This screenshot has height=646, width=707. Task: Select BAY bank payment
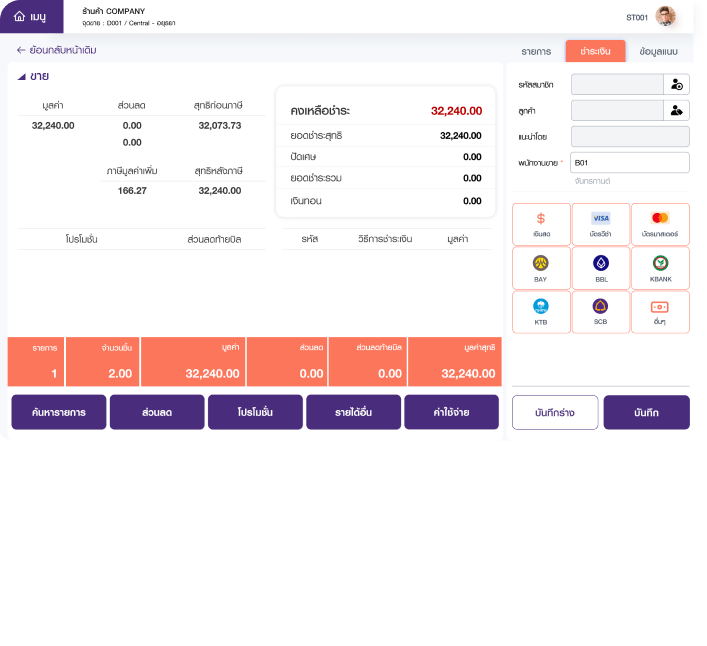point(541,268)
